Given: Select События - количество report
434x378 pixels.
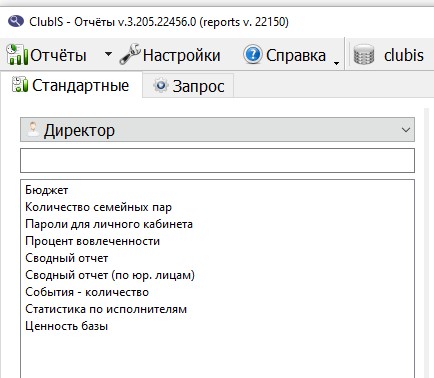Looking at the screenshot, I should click(x=87, y=292).
